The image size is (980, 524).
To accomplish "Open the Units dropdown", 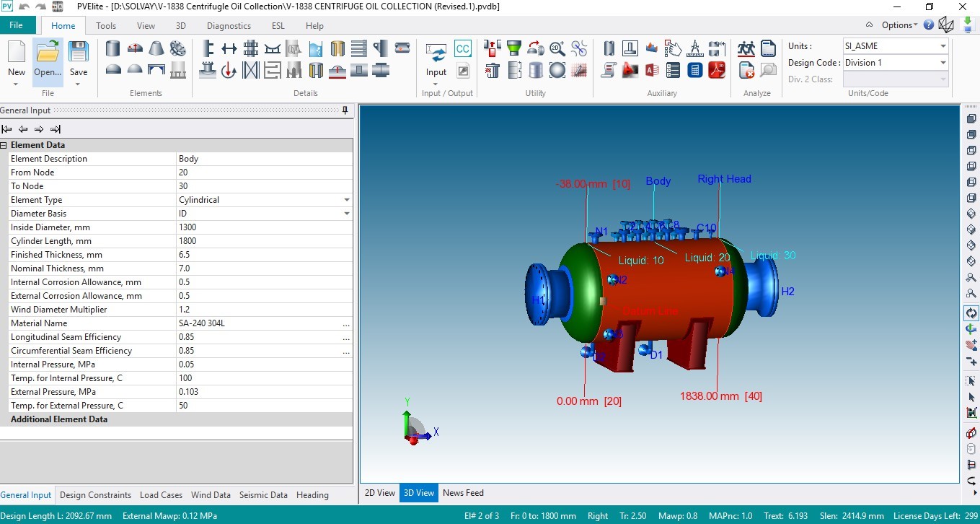I will pos(943,46).
